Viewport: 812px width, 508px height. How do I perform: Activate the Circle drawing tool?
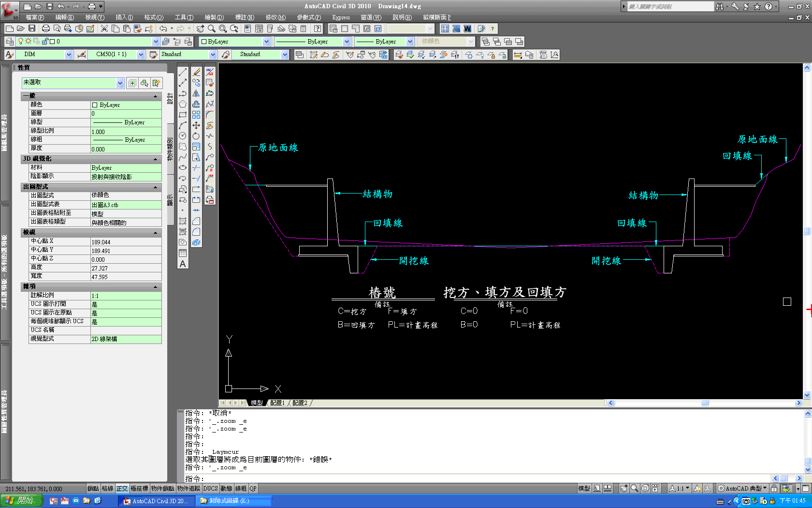click(183, 135)
